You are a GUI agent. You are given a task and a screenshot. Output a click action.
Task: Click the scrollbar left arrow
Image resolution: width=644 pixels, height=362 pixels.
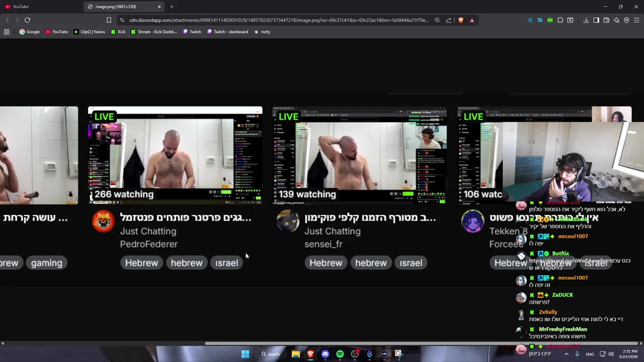pyautogui.click(x=3, y=343)
